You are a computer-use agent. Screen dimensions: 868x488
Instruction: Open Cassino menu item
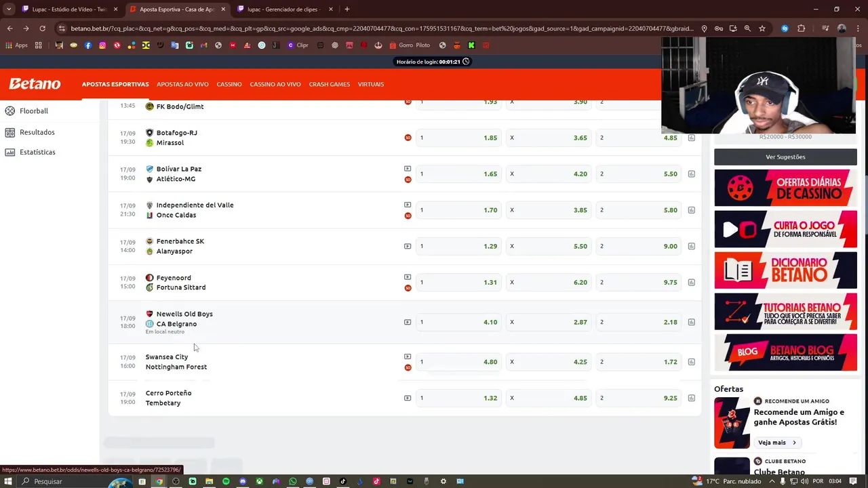(229, 84)
